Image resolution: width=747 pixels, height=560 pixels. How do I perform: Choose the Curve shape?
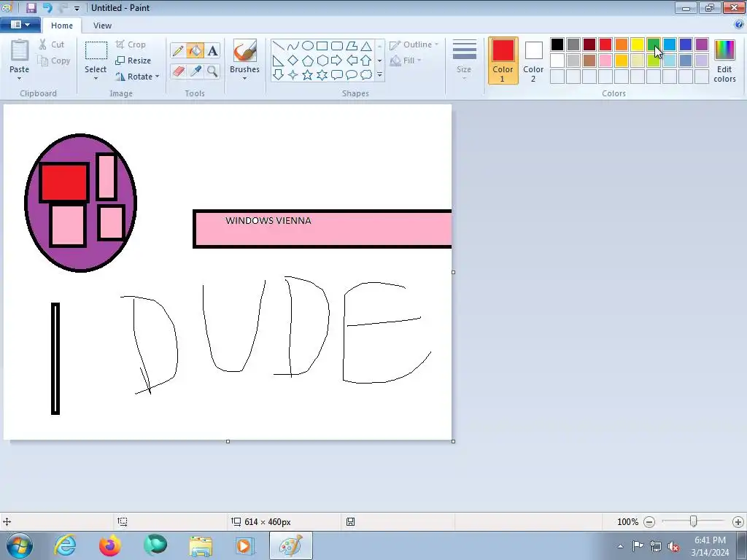[293, 46]
